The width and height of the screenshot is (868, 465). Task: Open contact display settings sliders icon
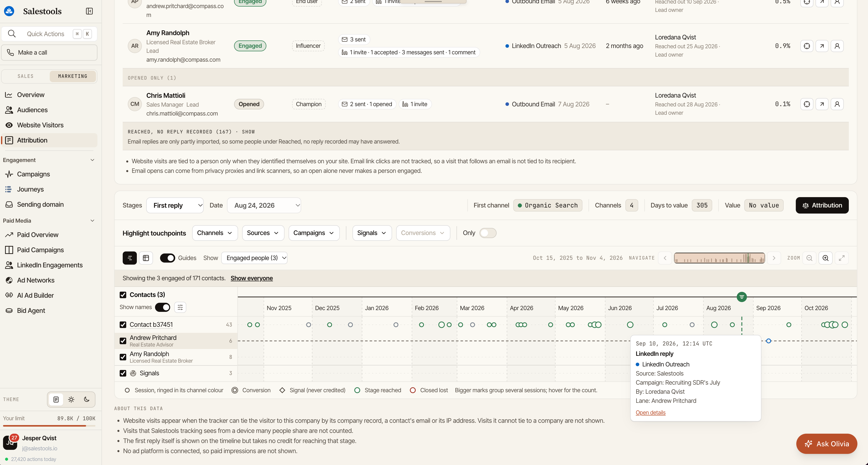tap(180, 307)
